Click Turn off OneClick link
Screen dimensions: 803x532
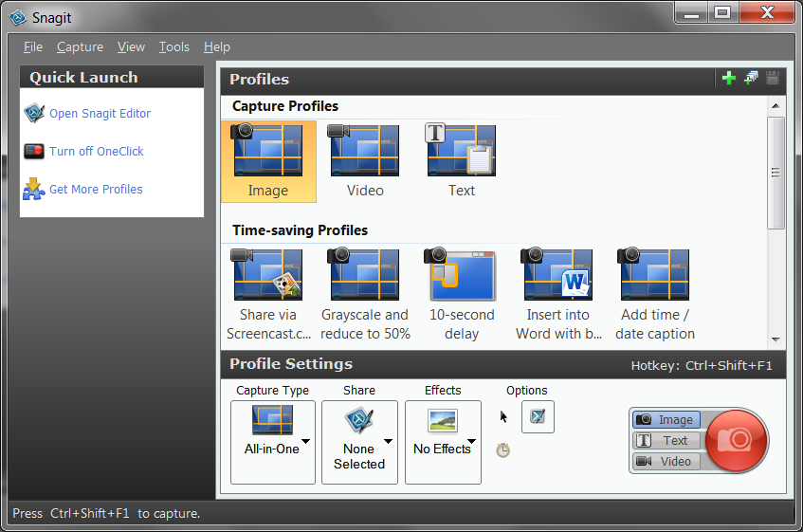coord(97,151)
